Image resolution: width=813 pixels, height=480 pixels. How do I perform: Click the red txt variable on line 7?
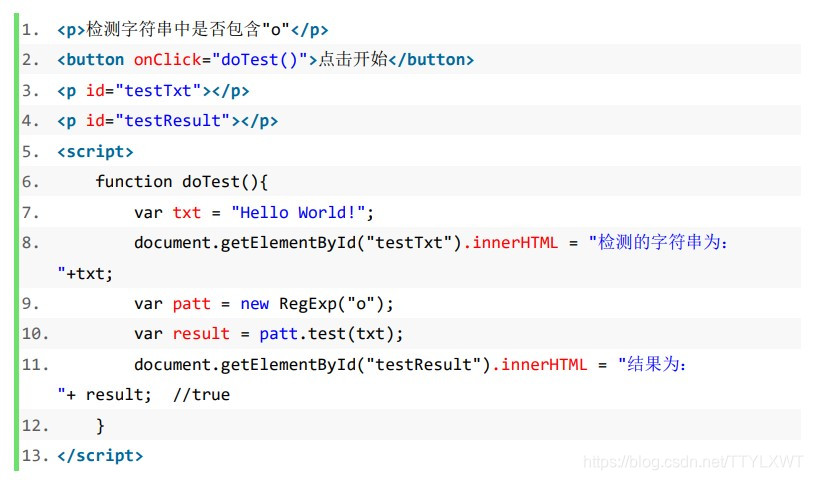tap(186, 213)
